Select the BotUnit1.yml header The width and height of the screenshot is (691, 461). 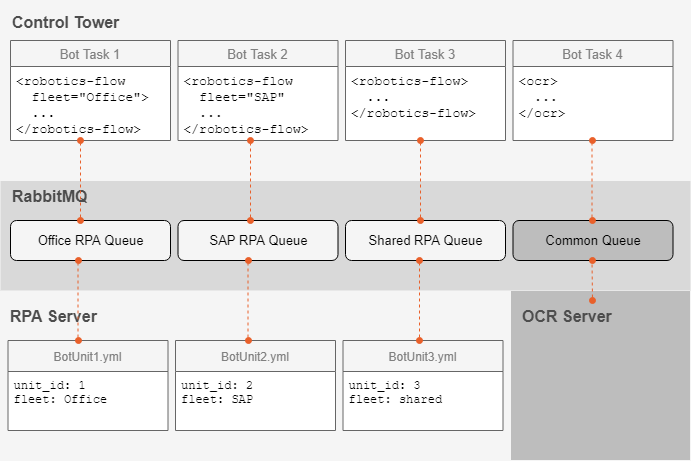click(88, 356)
